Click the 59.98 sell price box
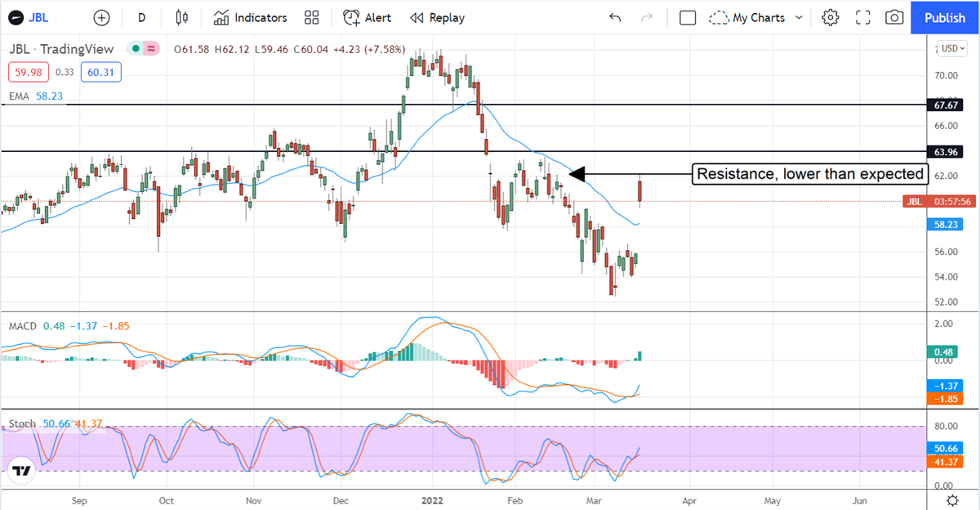980x510 pixels. tap(29, 73)
